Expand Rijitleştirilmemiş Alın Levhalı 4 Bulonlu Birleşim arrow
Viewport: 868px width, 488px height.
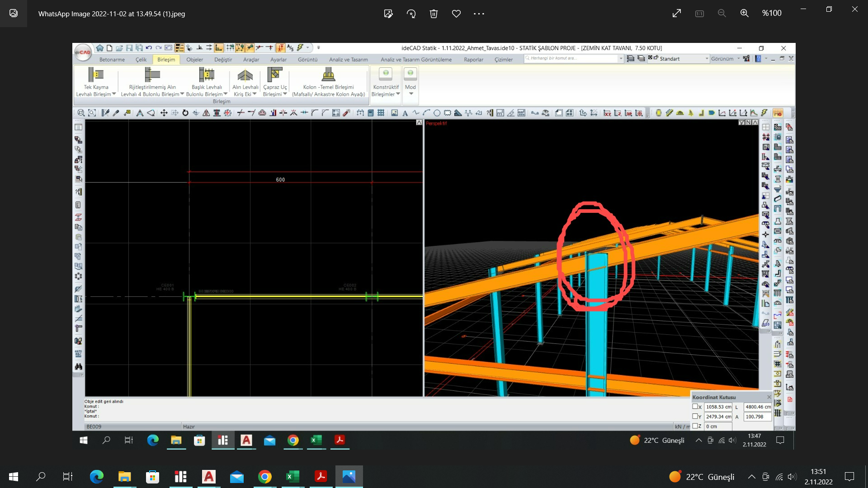coord(182,94)
